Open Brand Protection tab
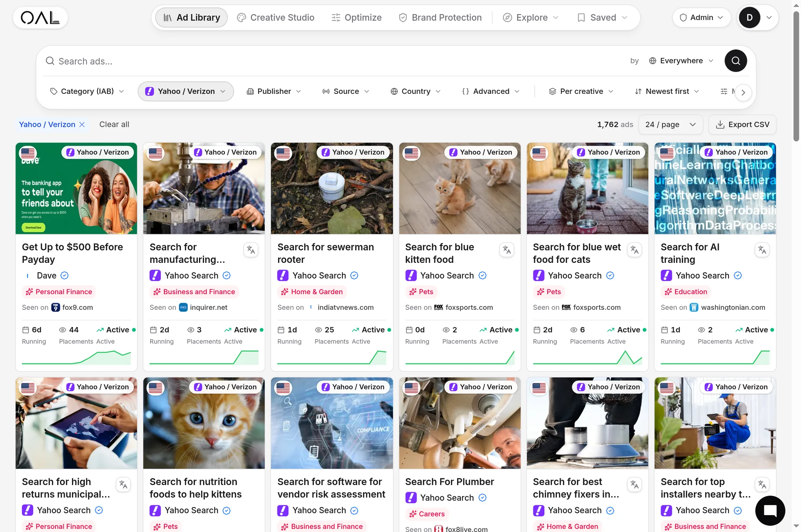Screen dimensions: 801x532 coord(440,18)
